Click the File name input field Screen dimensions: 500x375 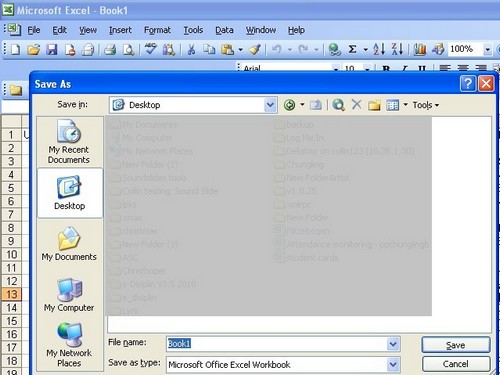(x=277, y=344)
